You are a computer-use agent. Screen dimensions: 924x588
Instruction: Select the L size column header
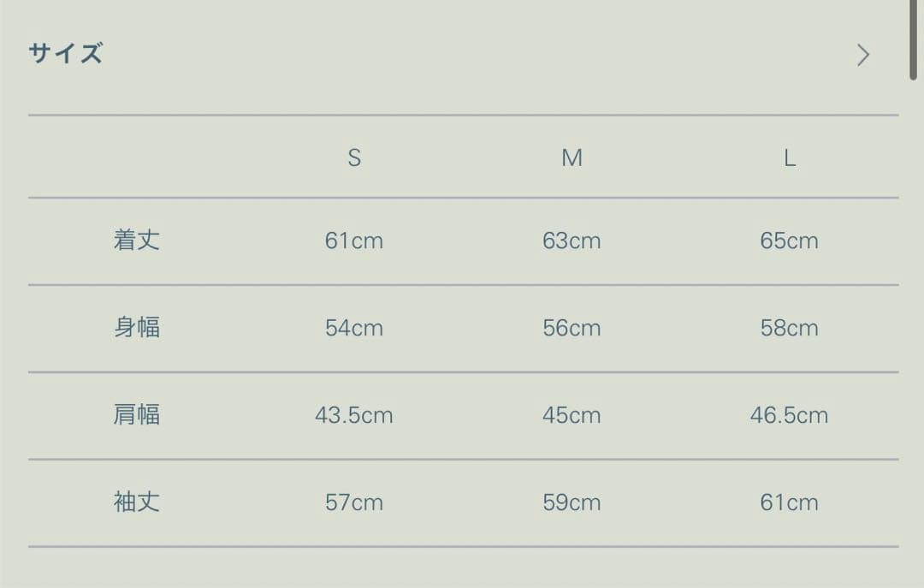pyautogui.click(x=789, y=157)
